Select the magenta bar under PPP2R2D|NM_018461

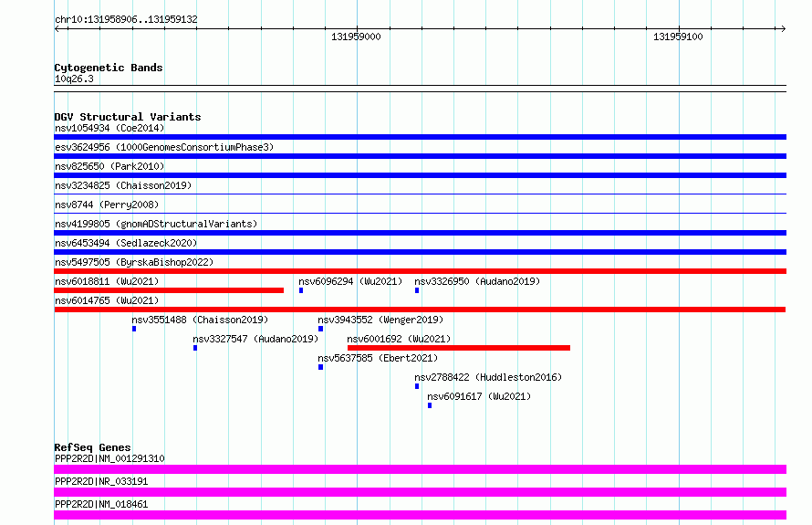tap(420, 515)
